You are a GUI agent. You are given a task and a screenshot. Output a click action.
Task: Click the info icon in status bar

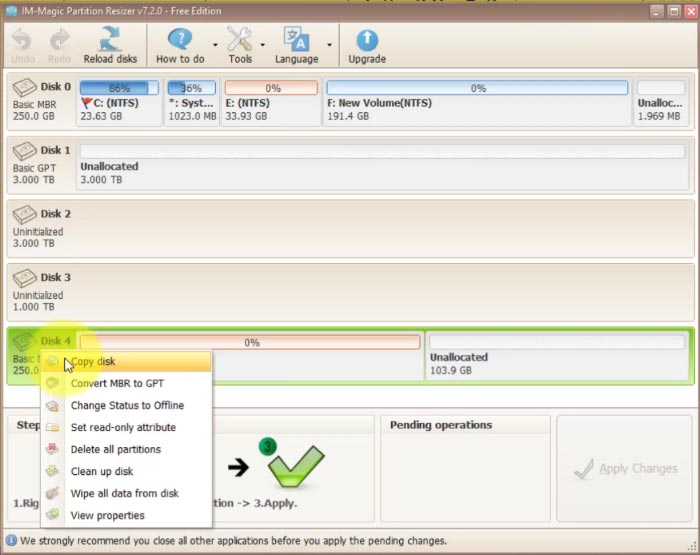(11, 541)
